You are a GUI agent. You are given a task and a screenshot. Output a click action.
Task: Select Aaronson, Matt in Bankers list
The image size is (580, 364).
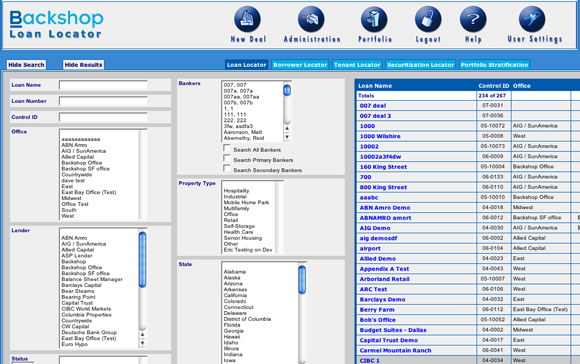point(243,132)
